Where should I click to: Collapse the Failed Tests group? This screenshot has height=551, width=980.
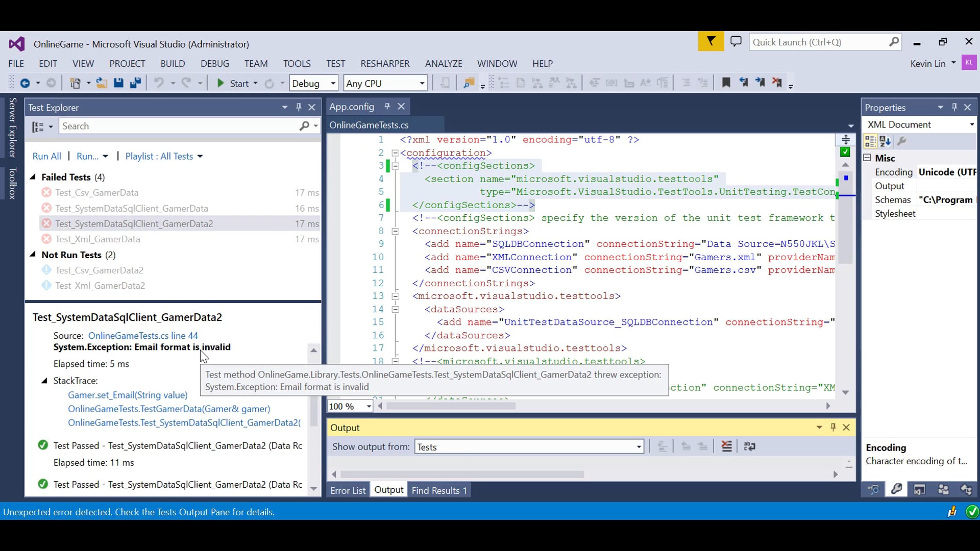[x=33, y=177]
